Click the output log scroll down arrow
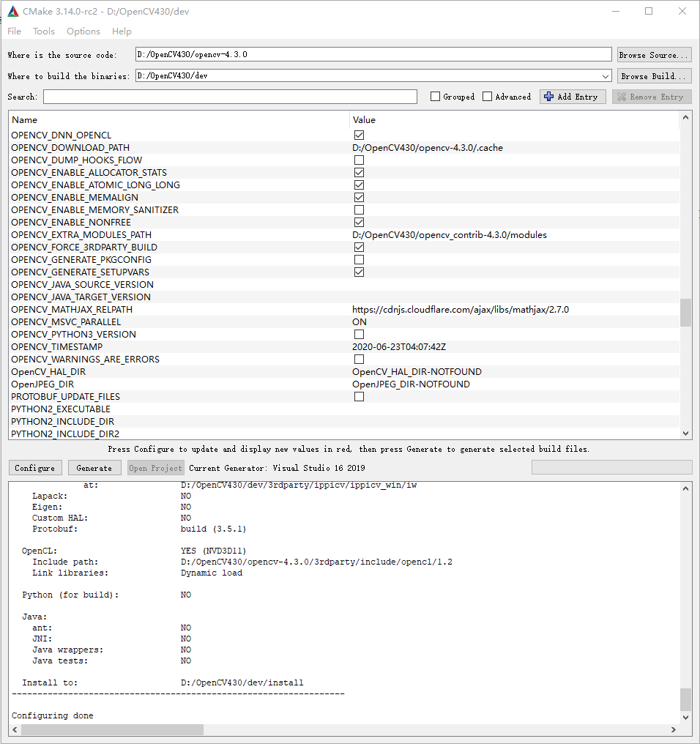Viewport: 700px width, 744px height. pos(685,718)
